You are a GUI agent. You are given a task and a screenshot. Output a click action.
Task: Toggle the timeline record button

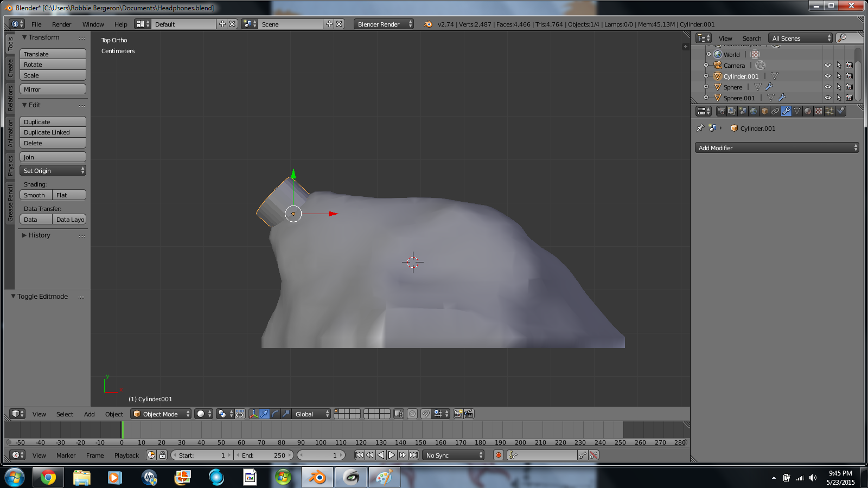(499, 455)
